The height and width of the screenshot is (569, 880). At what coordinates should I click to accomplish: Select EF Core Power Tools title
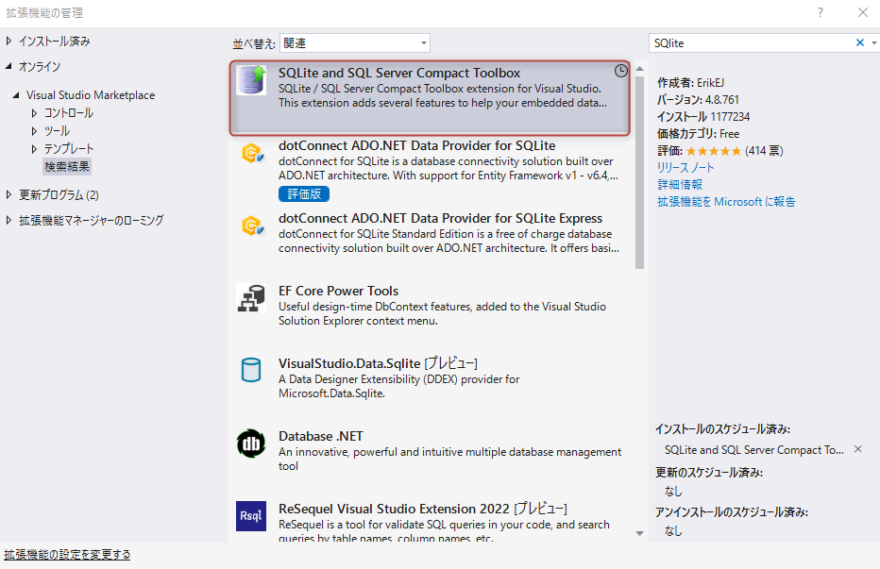(x=338, y=291)
